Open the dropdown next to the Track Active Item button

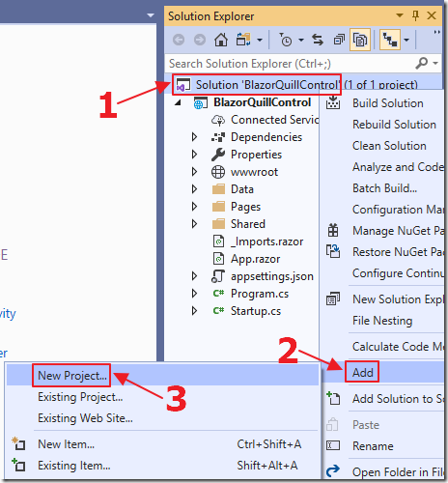[x=406, y=41]
